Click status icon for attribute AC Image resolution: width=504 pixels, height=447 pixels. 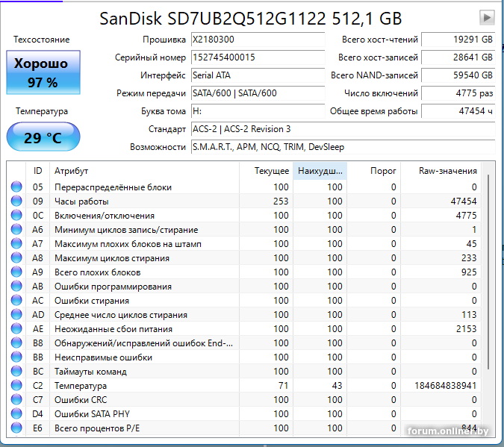tap(16, 300)
